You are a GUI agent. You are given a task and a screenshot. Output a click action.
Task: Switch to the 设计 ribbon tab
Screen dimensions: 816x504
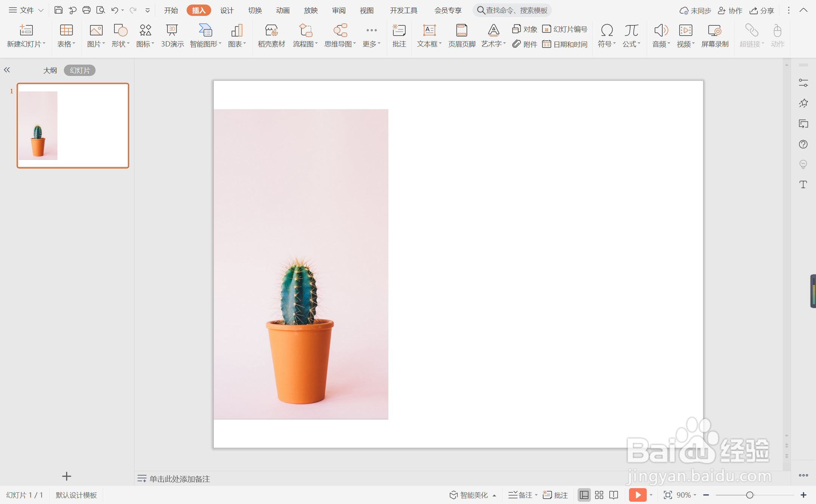tap(227, 10)
